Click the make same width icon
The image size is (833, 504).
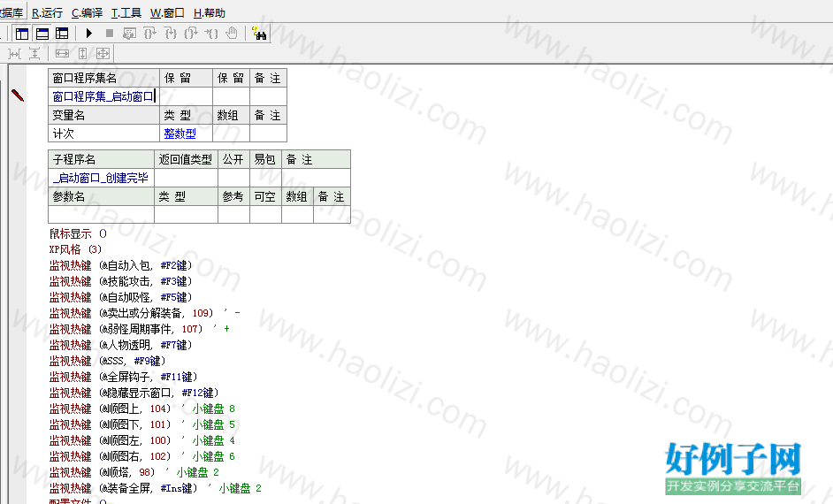tap(62, 54)
